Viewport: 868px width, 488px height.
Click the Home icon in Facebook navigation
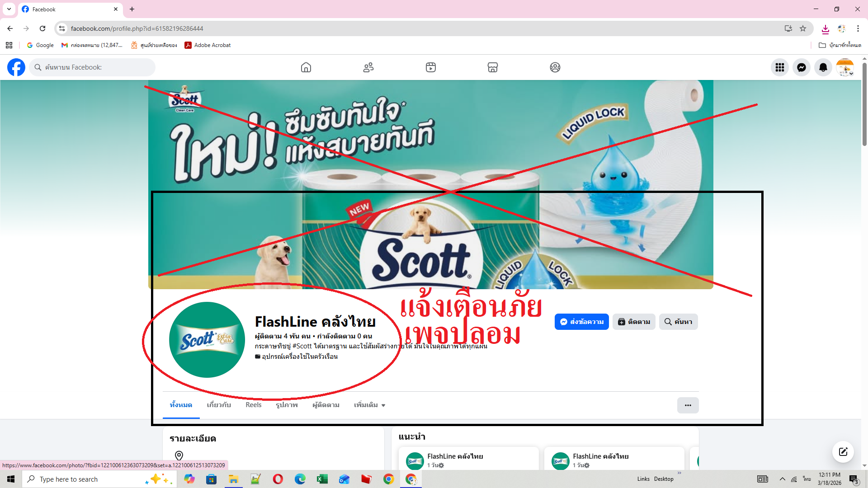[306, 67]
